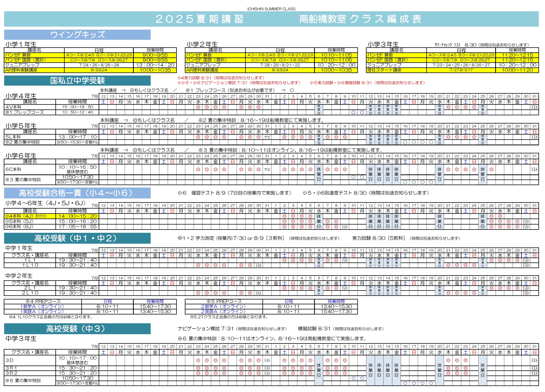
Task: Select the 4V本科 course row label
Action: (x=30, y=107)
